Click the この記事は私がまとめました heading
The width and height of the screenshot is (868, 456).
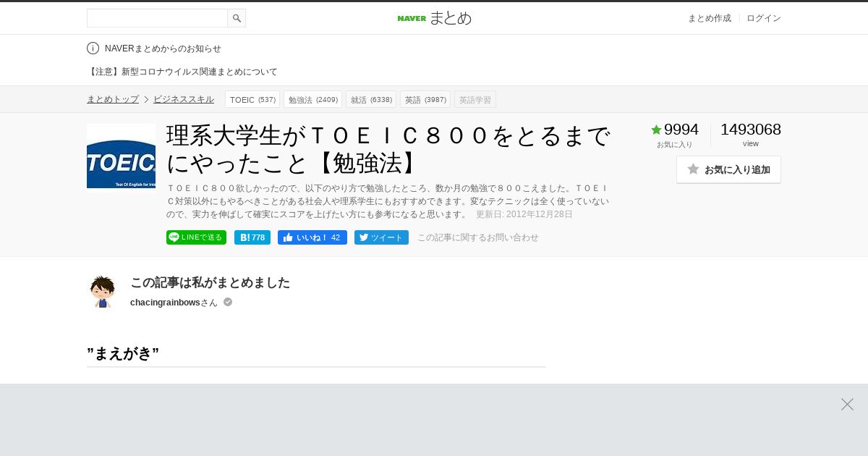(x=210, y=282)
